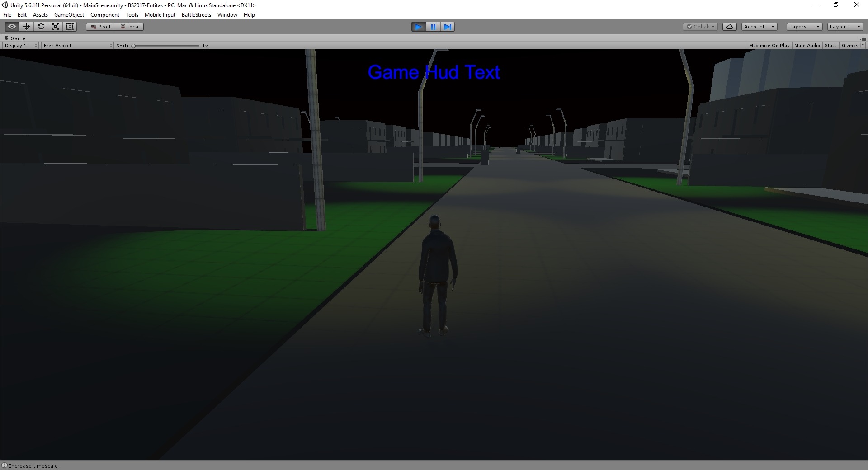868x470 pixels.
Task: Select the Rect Transform tool
Action: click(x=70, y=27)
